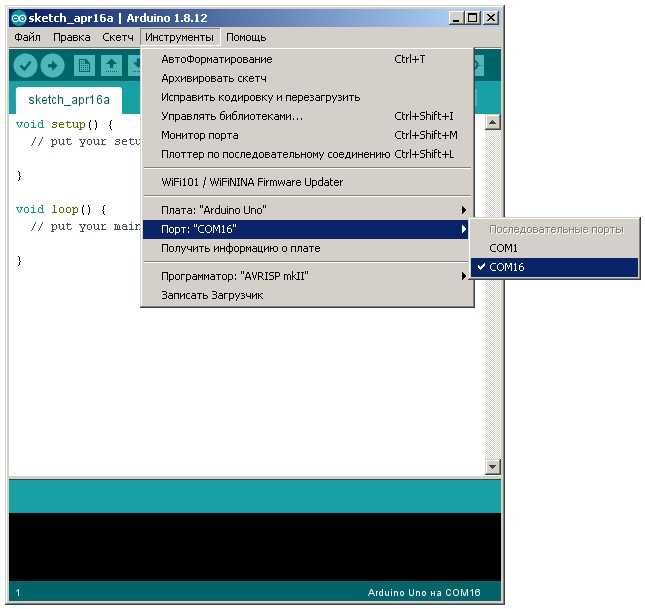Image resolution: width=645 pixels, height=609 pixels.
Task: Launch Плоттер по последовательному соединению
Action: point(307,154)
